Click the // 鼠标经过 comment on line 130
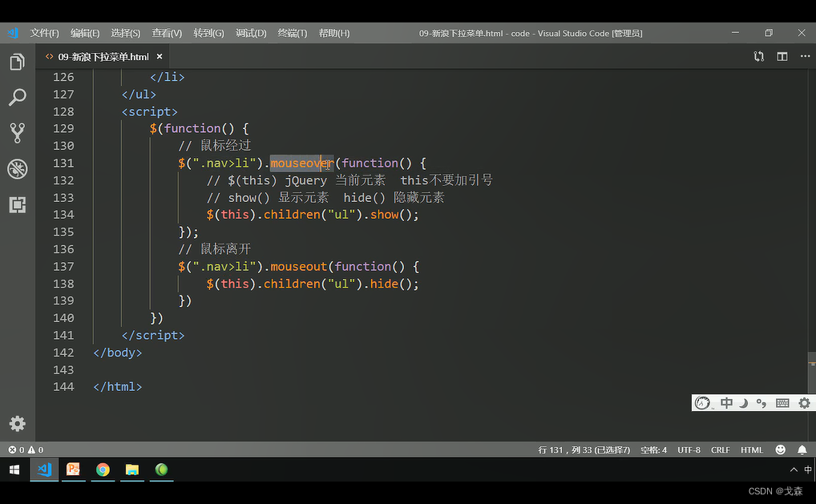The height and width of the screenshot is (504, 816). pyautogui.click(x=214, y=146)
